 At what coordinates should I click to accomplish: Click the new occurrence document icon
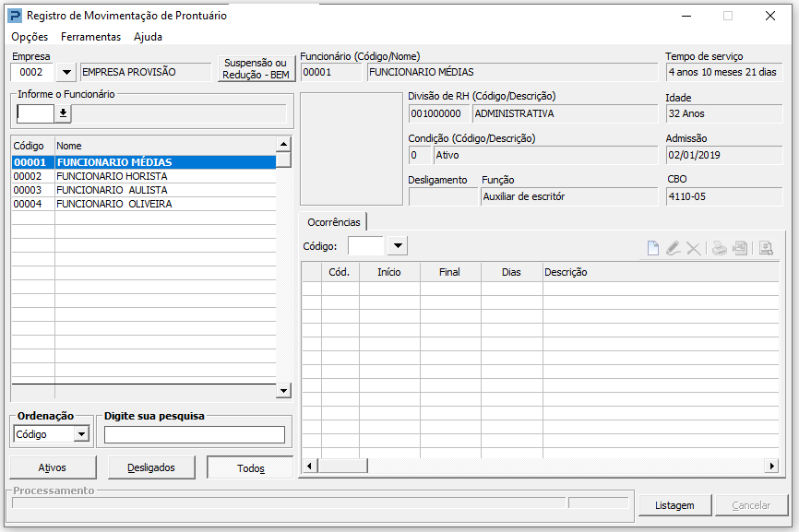[x=652, y=248]
